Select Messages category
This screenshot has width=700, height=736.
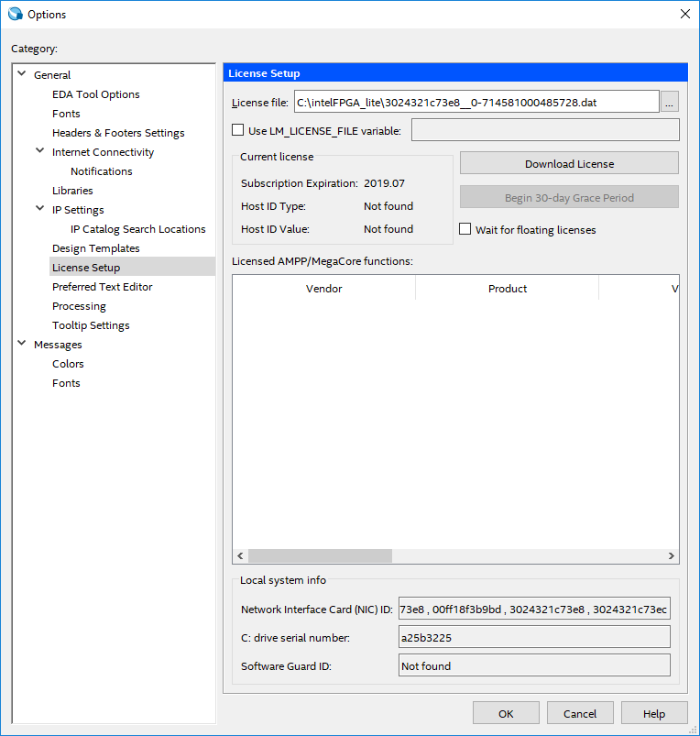[x=58, y=345]
